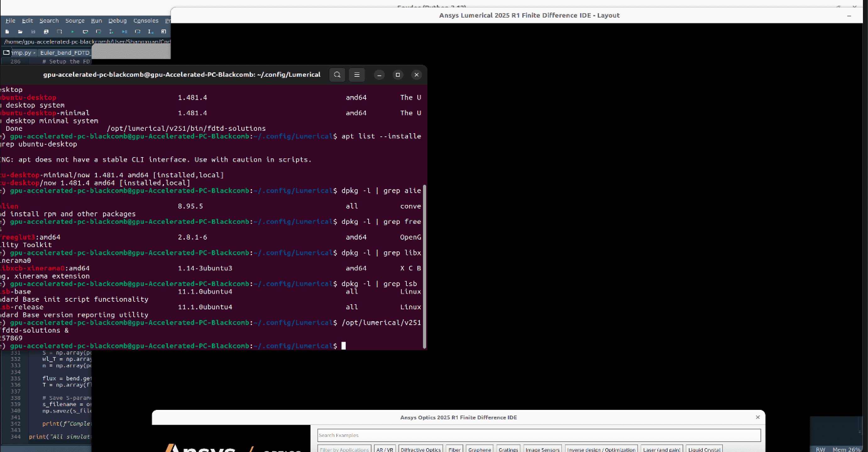This screenshot has width=868, height=452.
Task: Open the Debug menu in Spyder
Action: tap(117, 20)
